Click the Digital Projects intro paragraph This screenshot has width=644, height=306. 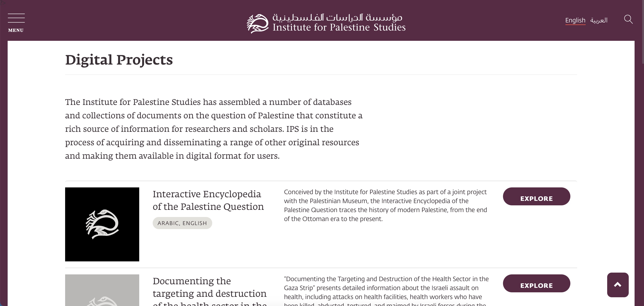214,129
